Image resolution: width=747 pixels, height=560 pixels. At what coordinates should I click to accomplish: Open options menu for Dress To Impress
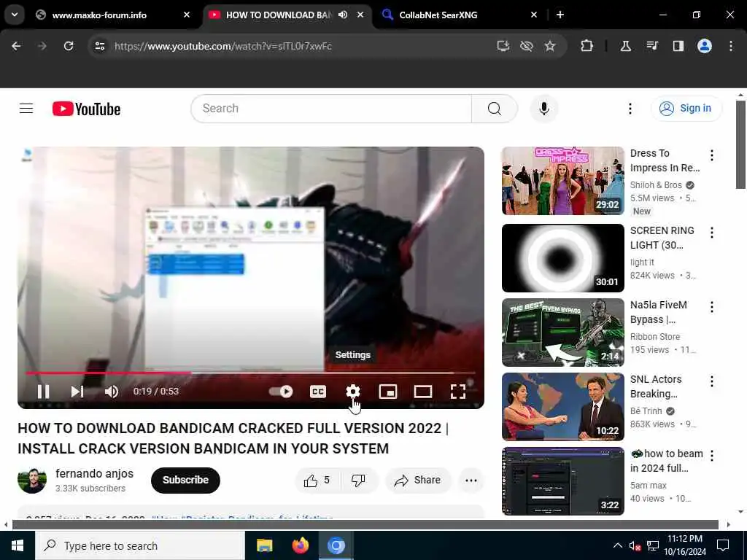tap(712, 155)
